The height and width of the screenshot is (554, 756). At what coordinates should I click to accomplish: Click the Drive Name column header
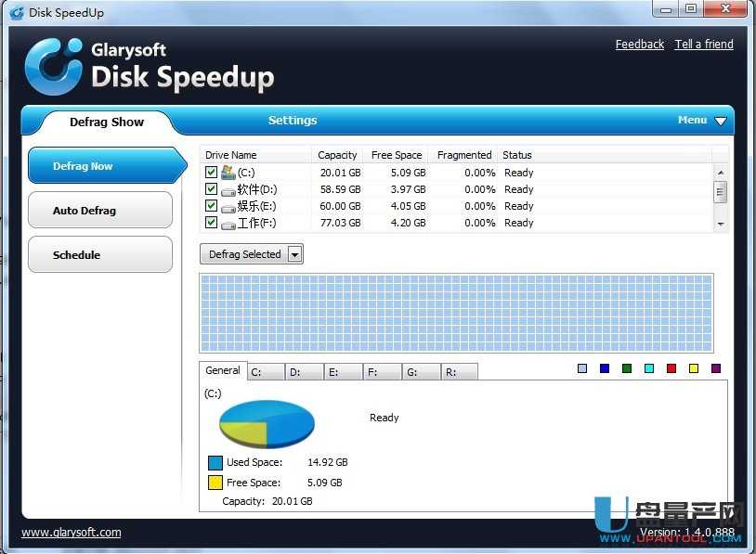[255, 155]
